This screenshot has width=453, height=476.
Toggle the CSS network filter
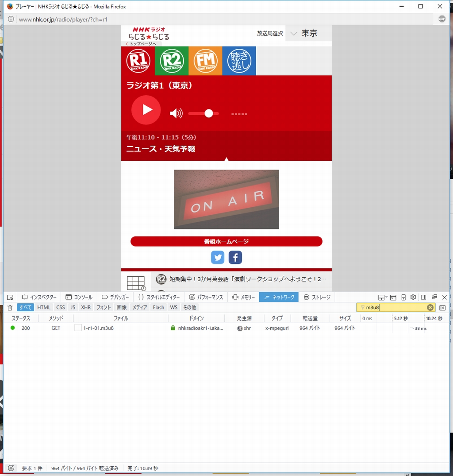click(x=60, y=307)
